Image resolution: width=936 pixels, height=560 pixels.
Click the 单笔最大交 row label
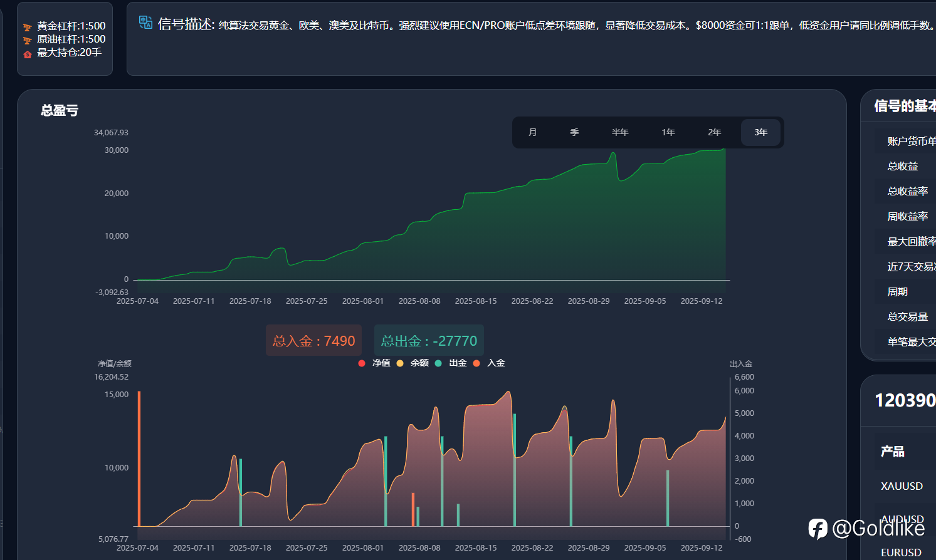tap(912, 342)
